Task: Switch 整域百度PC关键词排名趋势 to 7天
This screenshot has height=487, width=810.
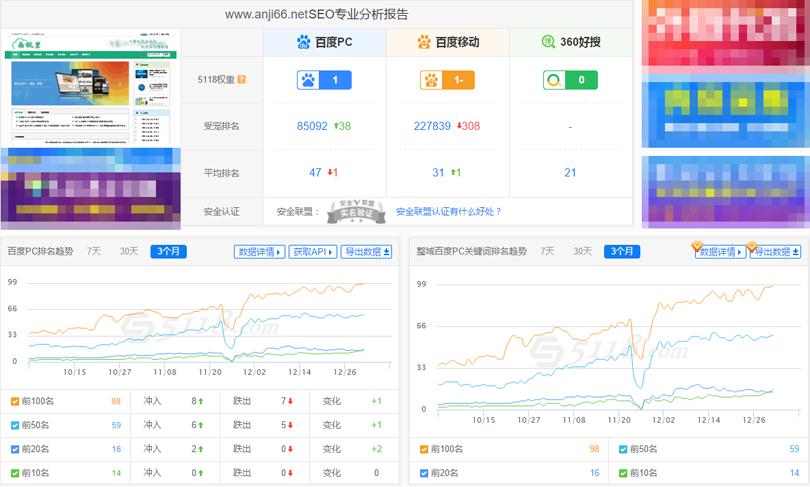Action: (547, 251)
